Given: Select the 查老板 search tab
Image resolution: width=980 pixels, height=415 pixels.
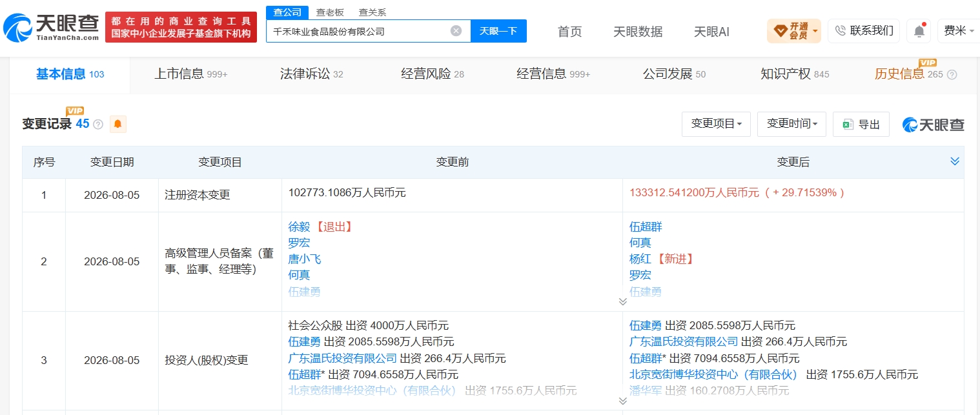Looking at the screenshot, I should [x=330, y=12].
